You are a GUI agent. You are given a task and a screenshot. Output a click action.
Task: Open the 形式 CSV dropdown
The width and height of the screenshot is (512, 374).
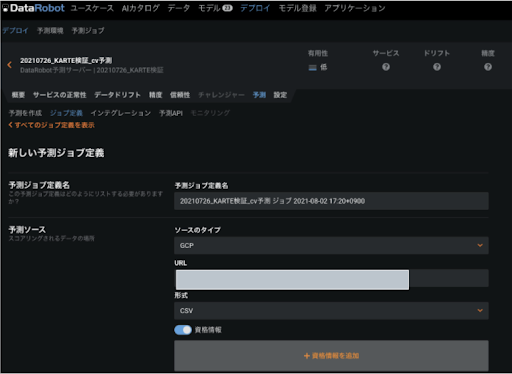pyautogui.click(x=331, y=311)
